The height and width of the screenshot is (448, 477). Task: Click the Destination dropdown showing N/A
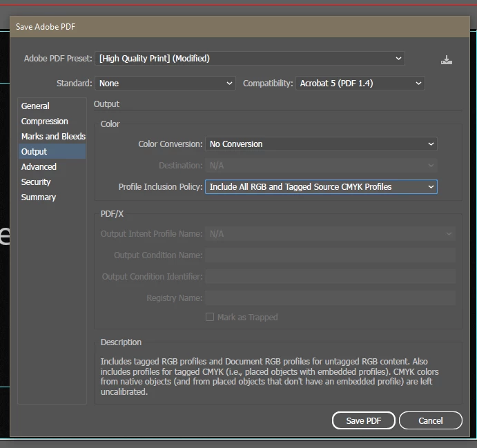pos(321,166)
